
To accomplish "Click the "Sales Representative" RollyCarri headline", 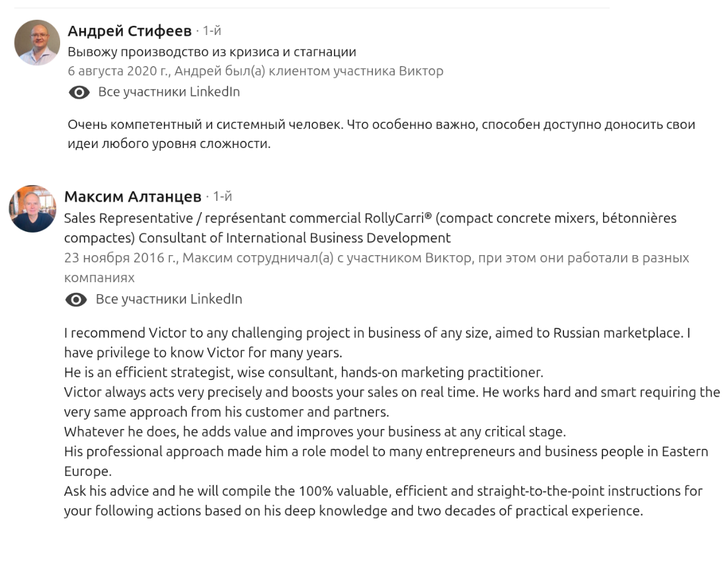I will (x=370, y=218).
